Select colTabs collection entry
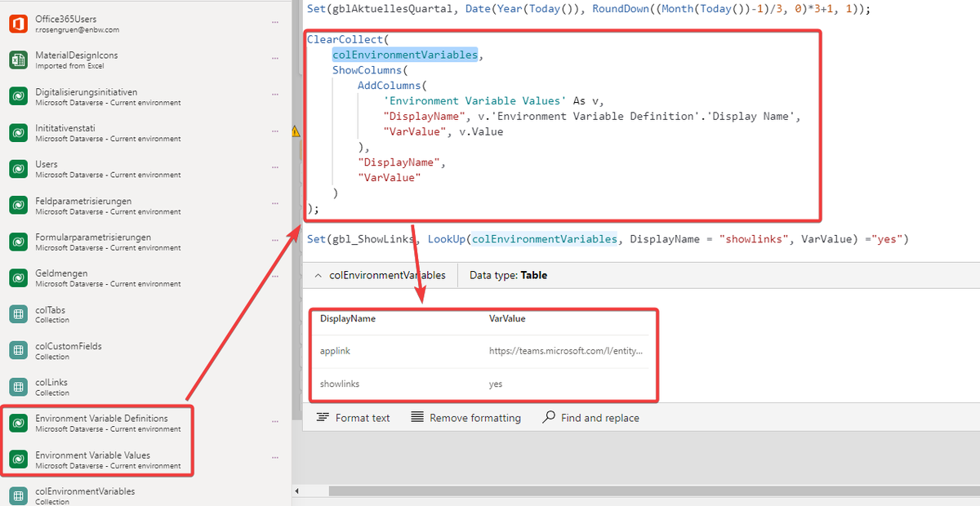This screenshot has width=980, height=506. 145,314
